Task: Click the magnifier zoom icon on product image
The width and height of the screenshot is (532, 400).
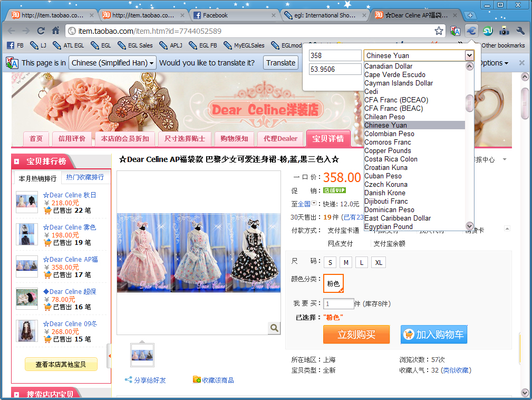Action: pos(274,328)
